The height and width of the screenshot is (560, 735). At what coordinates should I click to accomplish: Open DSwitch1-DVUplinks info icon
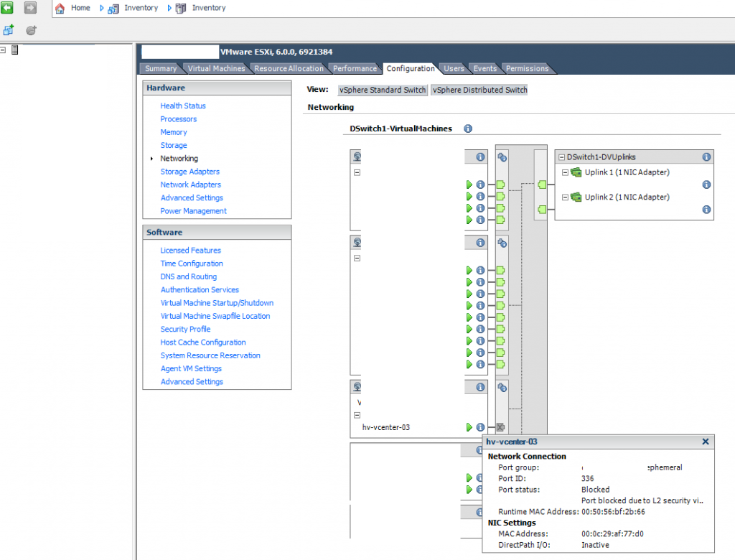[706, 157]
